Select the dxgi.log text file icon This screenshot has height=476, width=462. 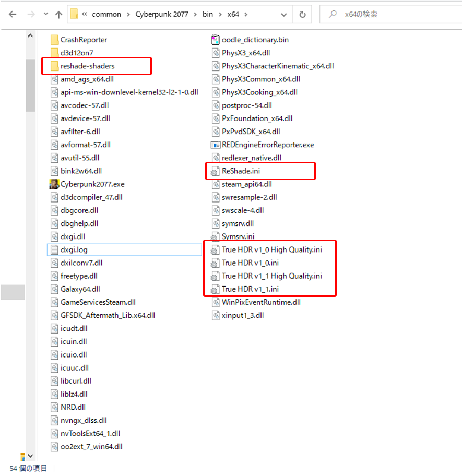(x=54, y=249)
